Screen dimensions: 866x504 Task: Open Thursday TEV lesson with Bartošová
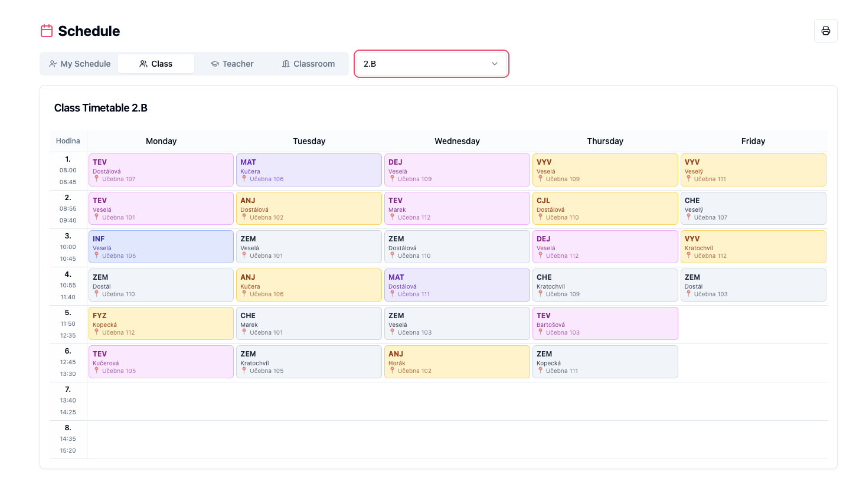(x=605, y=323)
